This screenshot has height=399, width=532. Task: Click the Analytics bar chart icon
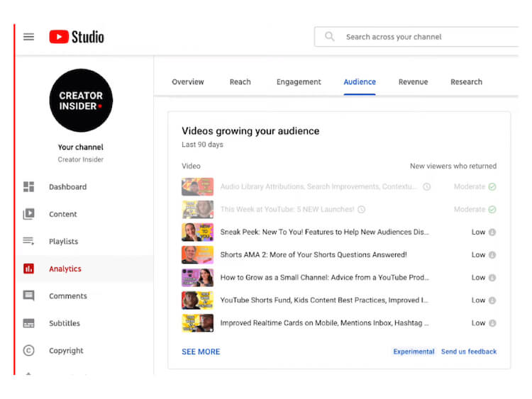(x=28, y=269)
